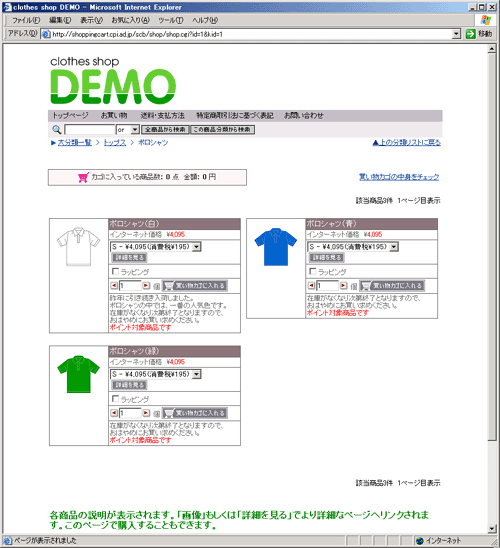Click the magnifier search icon
500x548 pixels.
(57, 130)
